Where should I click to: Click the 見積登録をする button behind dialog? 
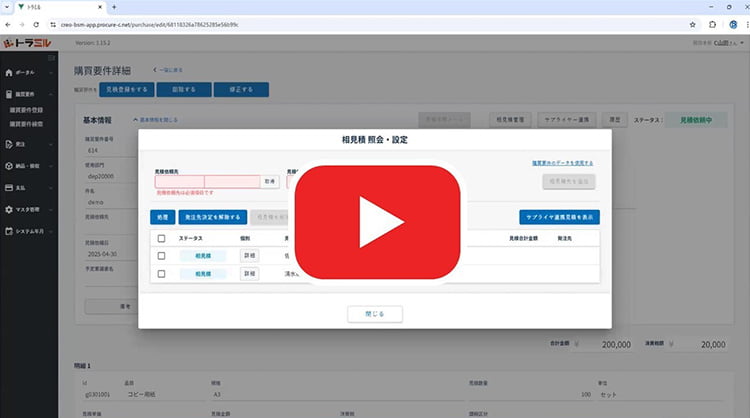(x=127, y=89)
